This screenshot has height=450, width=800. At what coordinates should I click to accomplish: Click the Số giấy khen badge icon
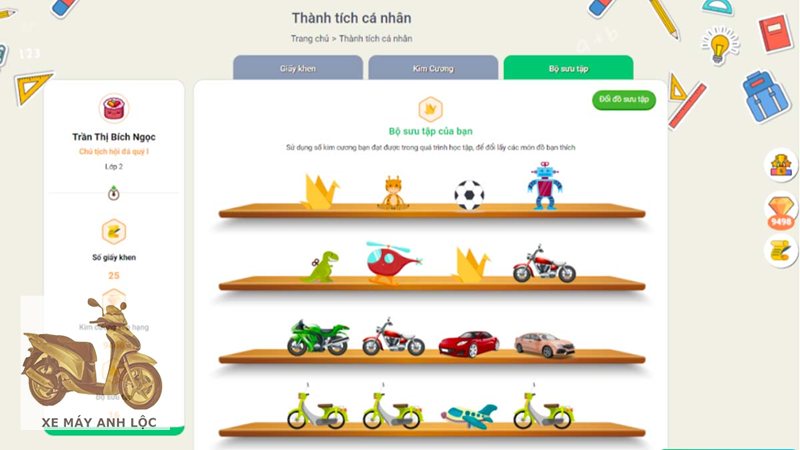pyautogui.click(x=114, y=232)
